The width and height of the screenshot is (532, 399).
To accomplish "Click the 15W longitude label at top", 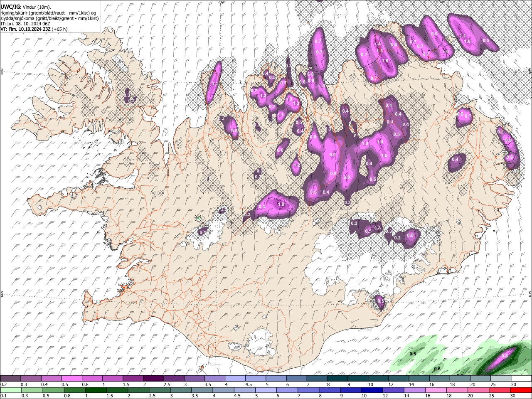I will pos(440,2).
